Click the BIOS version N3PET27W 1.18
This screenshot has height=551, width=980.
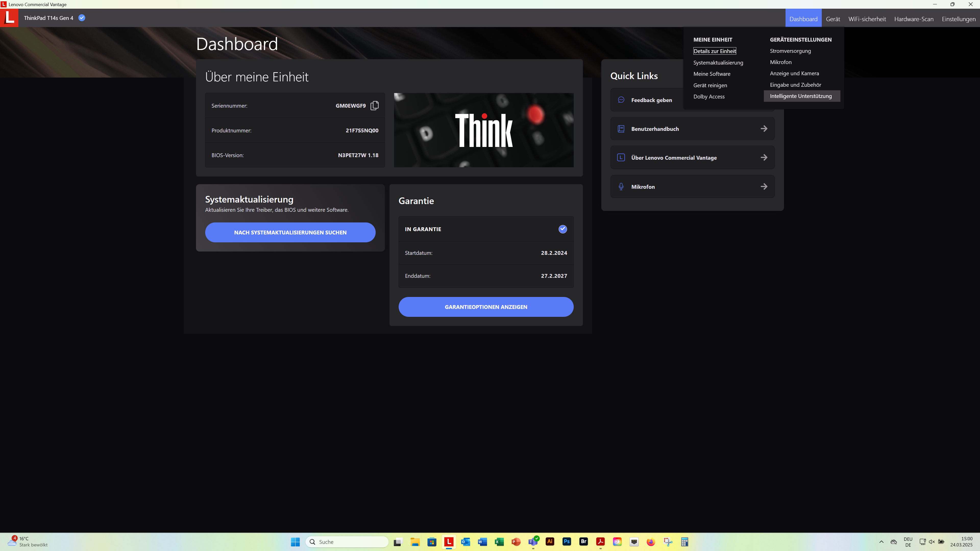click(x=358, y=155)
